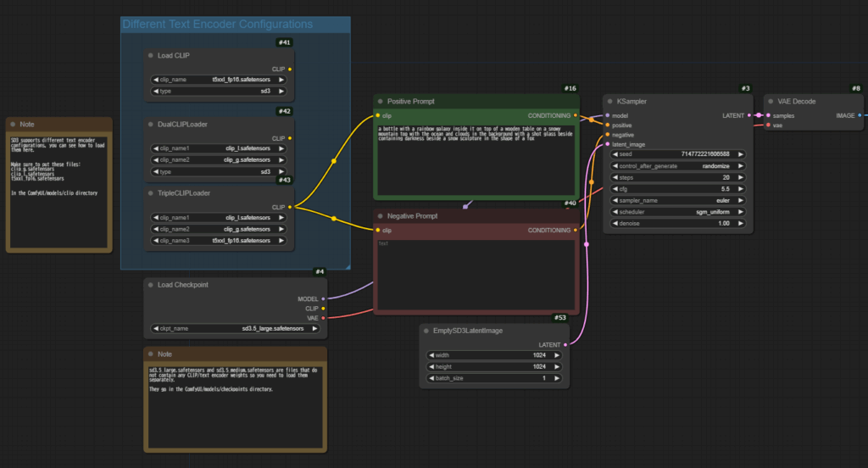Click the CLIP output port on Load CLIP
Image resolution: width=868 pixels, height=468 pixels.
coord(290,70)
